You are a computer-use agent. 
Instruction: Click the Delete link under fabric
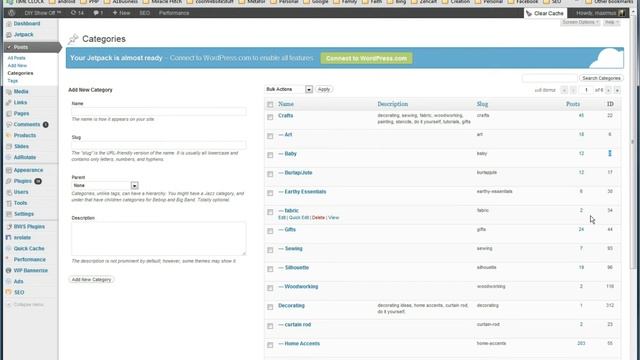(318, 218)
